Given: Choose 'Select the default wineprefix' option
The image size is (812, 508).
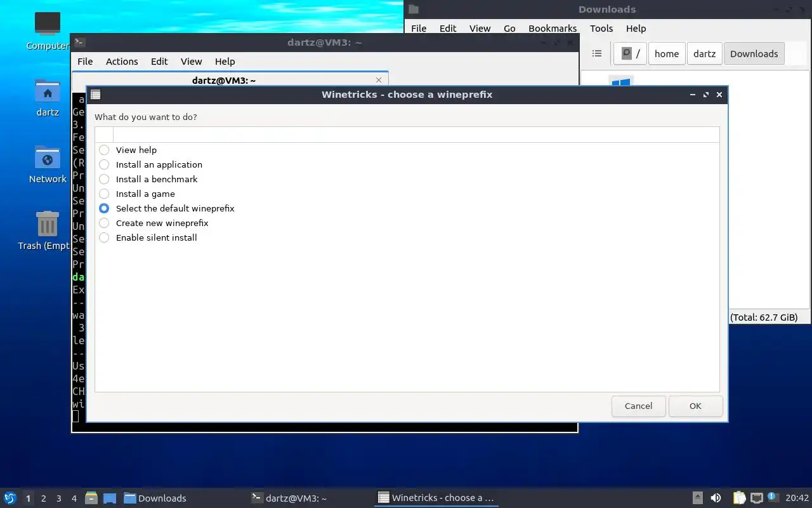Looking at the screenshot, I should pyautogui.click(x=104, y=208).
